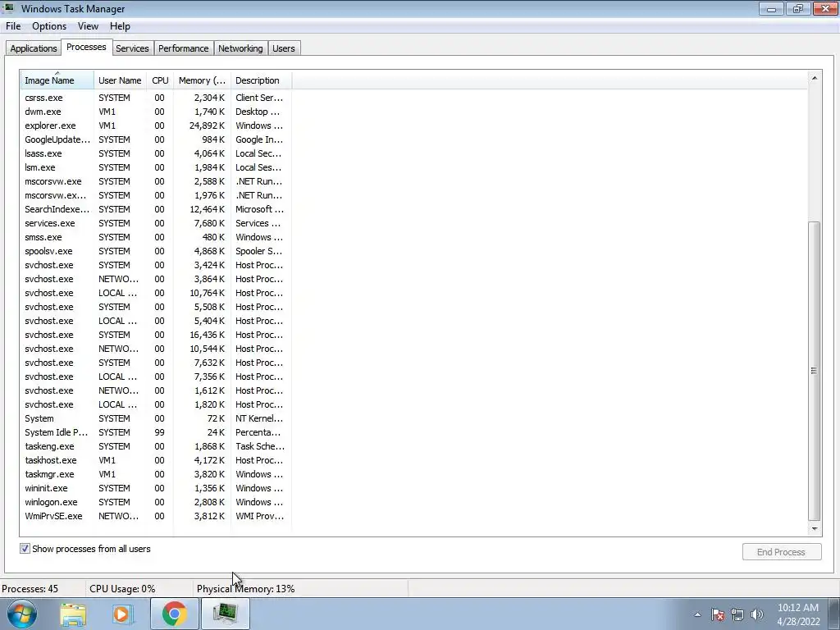Click Physical Memory: 13% status entry

[x=245, y=589]
